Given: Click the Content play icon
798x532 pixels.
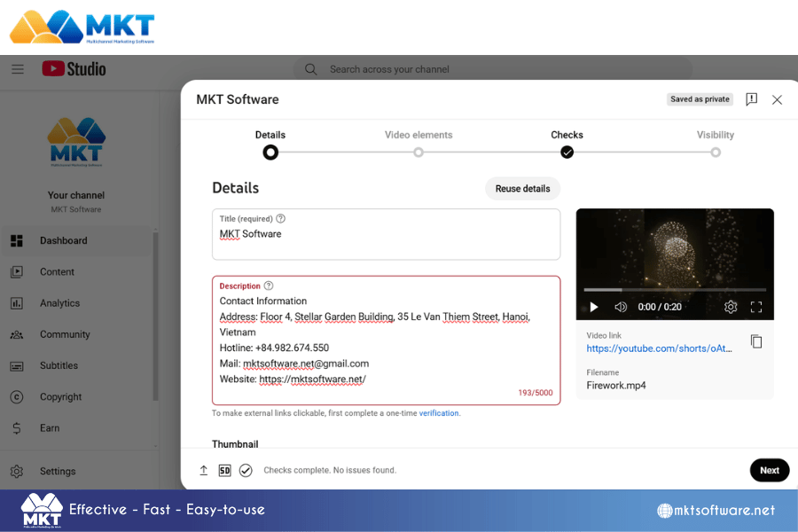Looking at the screenshot, I should pyautogui.click(x=17, y=272).
